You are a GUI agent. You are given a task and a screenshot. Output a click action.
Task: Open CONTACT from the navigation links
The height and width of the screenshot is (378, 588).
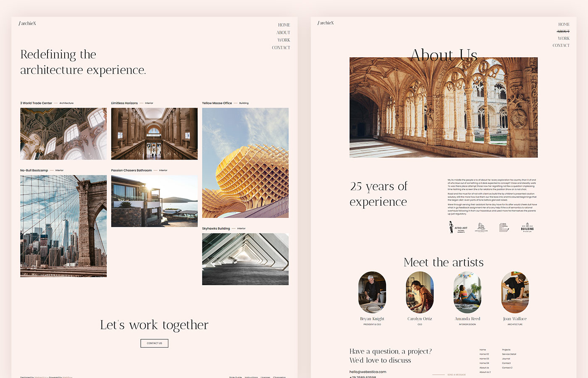click(x=281, y=47)
